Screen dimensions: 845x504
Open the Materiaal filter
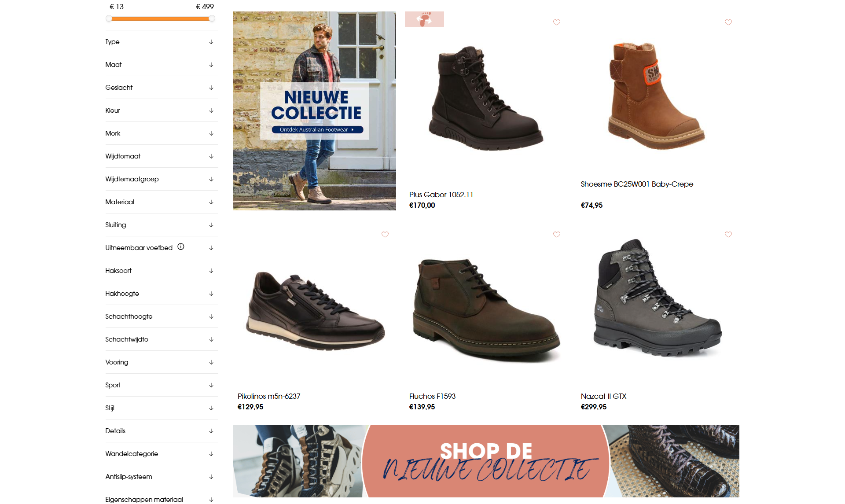162,202
